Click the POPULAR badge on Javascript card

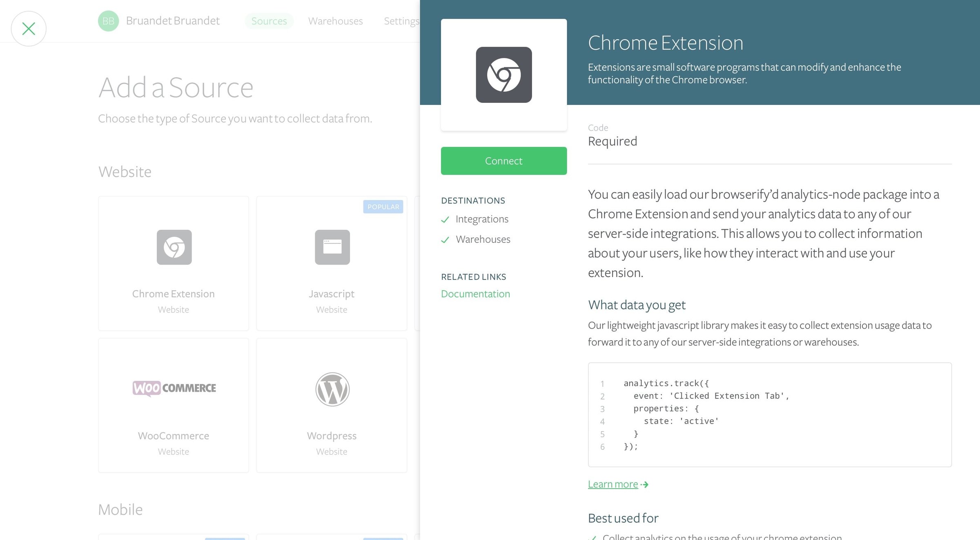point(383,207)
